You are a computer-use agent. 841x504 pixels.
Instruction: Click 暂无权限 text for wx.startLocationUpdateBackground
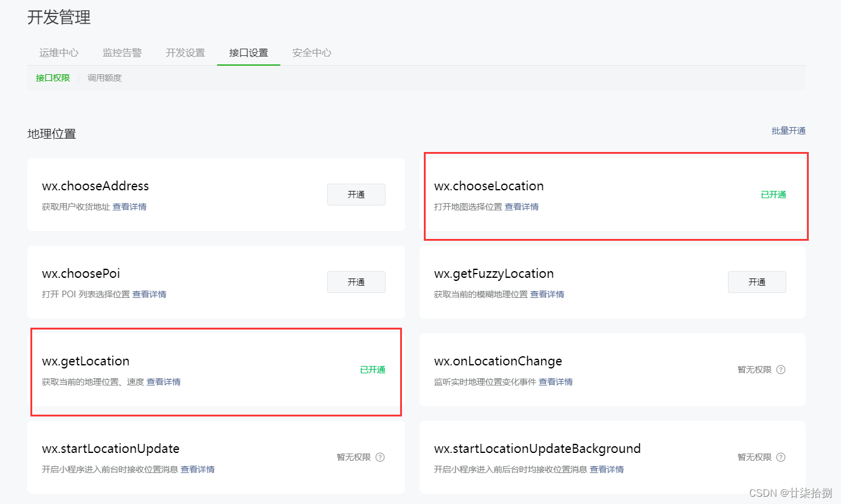[755, 457]
